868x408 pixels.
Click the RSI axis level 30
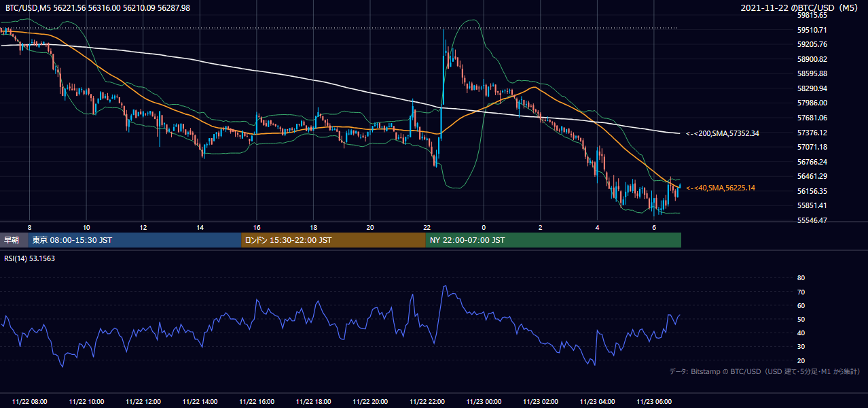pos(801,347)
